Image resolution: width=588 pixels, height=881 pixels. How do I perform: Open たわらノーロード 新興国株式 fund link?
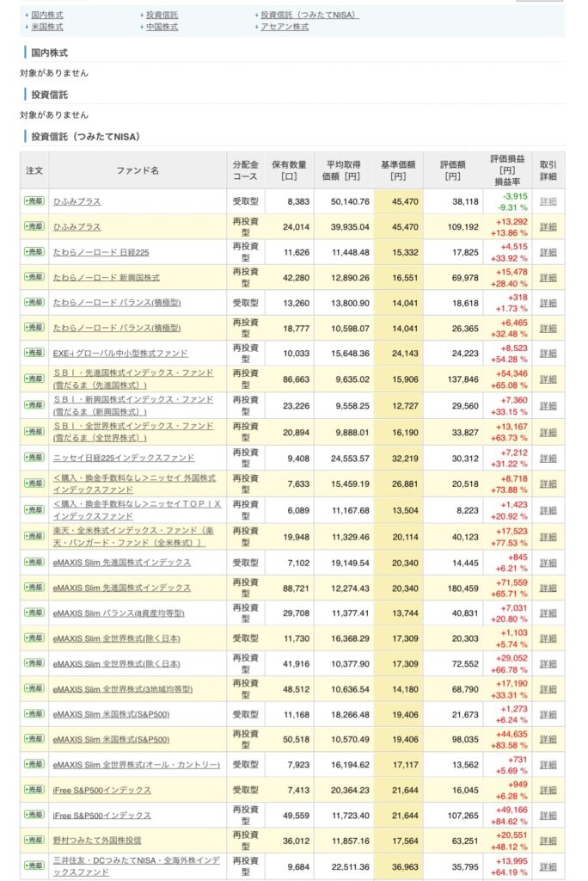click(x=106, y=278)
